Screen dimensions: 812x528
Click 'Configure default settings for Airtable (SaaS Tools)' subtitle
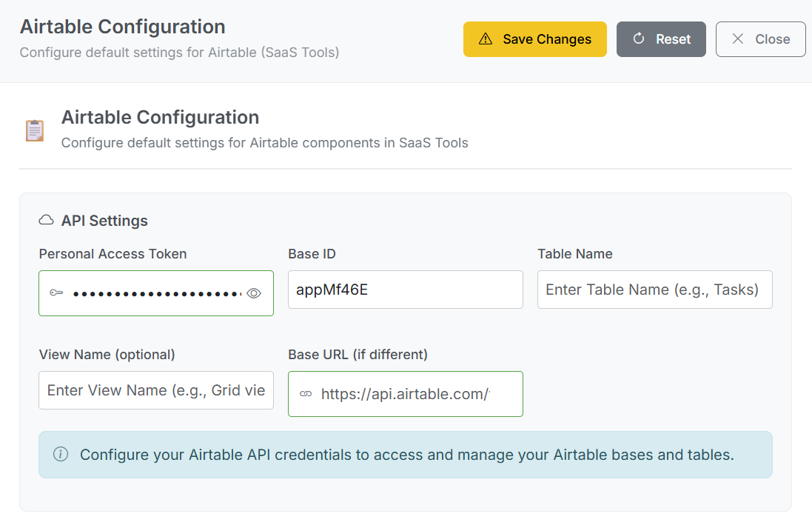coord(180,53)
